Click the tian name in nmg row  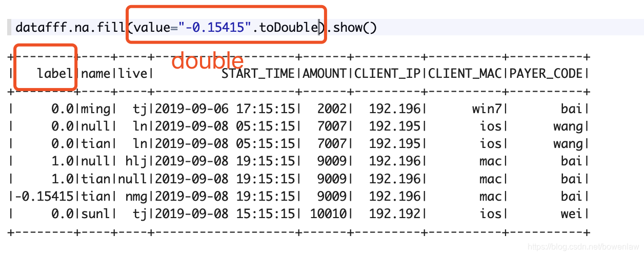(x=95, y=196)
